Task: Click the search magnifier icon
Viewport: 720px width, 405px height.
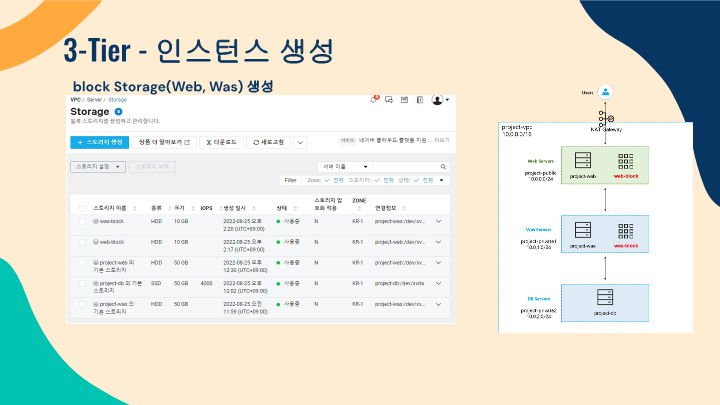Action: [x=443, y=167]
